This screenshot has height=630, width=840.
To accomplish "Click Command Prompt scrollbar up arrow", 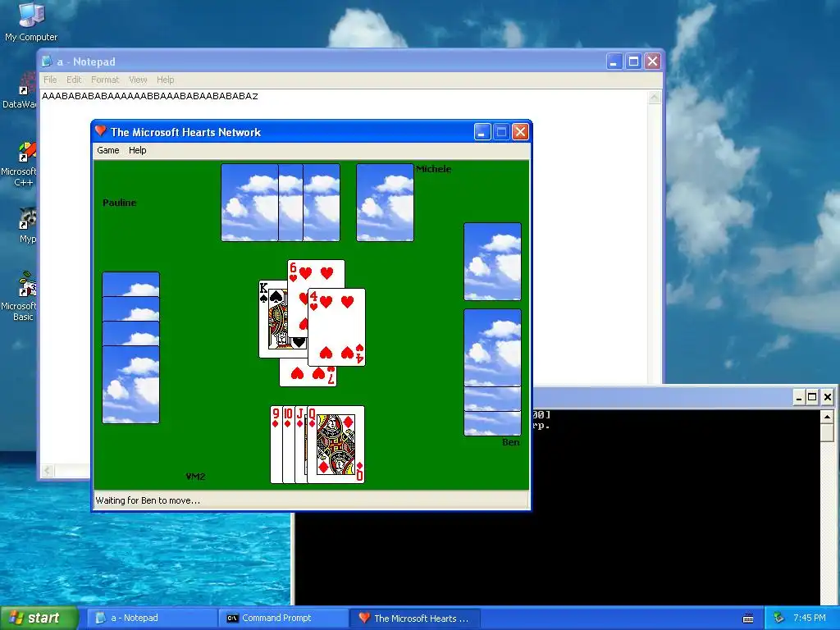I will [x=827, y=416].
